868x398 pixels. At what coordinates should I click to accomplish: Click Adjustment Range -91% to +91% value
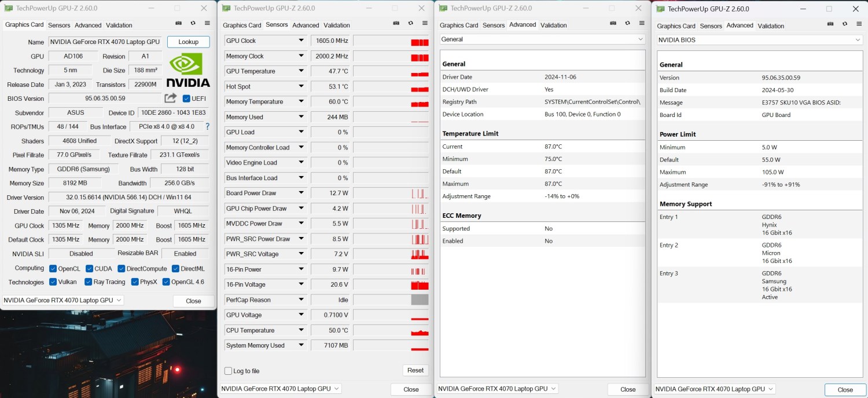[781, 185]
